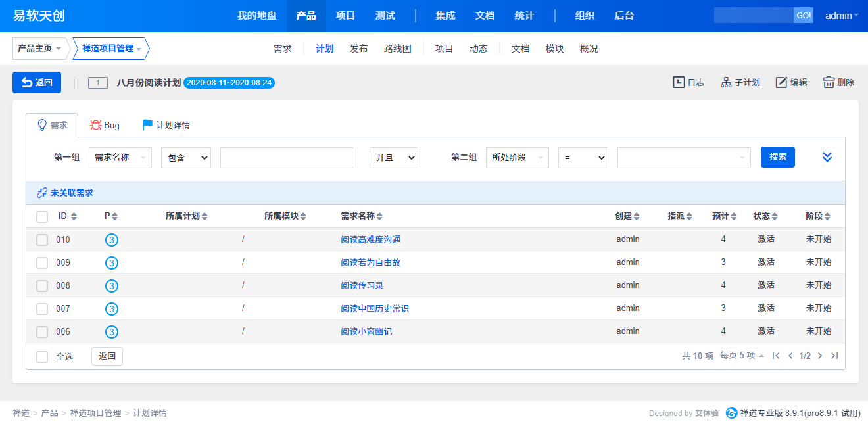Click the log (日志) clock icon
868x426 pixels.
[679, 82]
